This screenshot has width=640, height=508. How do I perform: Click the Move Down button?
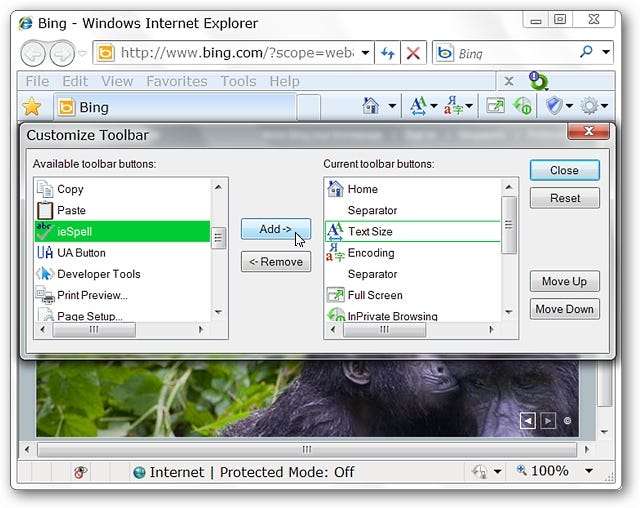[x=564, y=309]
